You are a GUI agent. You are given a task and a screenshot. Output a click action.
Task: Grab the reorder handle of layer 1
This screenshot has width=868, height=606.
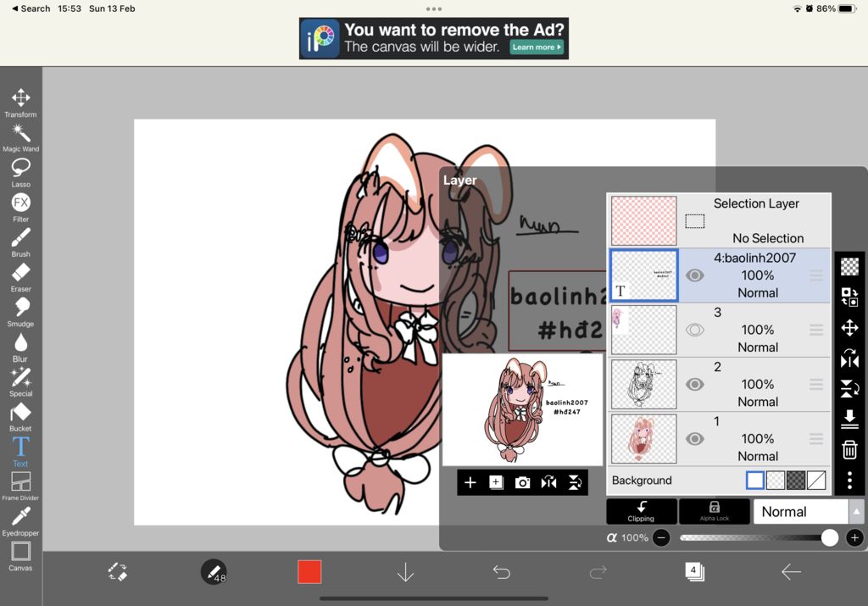tap(816, 439)
